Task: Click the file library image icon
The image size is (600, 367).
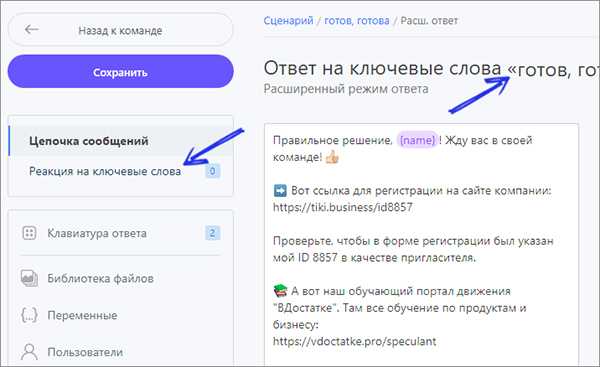Action: point(29,278)
